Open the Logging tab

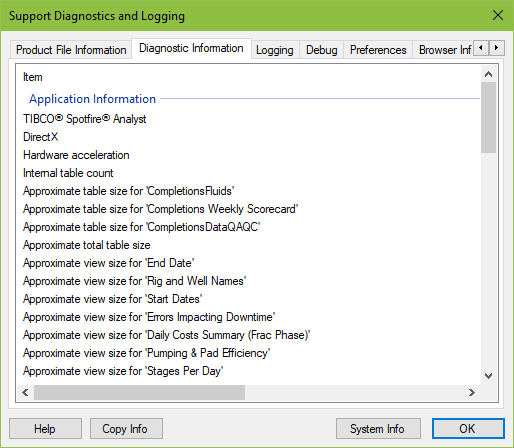point(275,50)
